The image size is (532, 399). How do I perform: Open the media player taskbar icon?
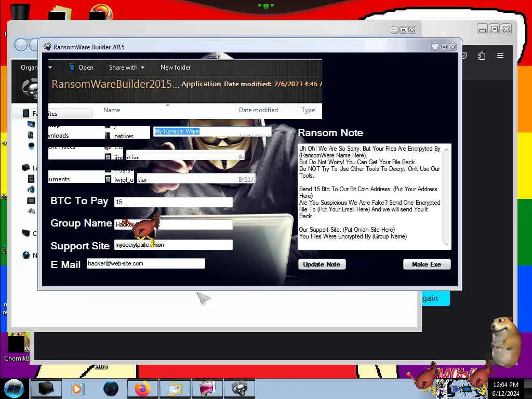(x=77, y=389)
